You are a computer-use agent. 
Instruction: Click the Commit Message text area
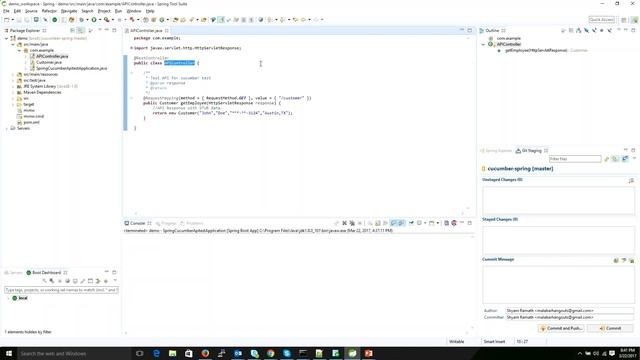[558, 284]
